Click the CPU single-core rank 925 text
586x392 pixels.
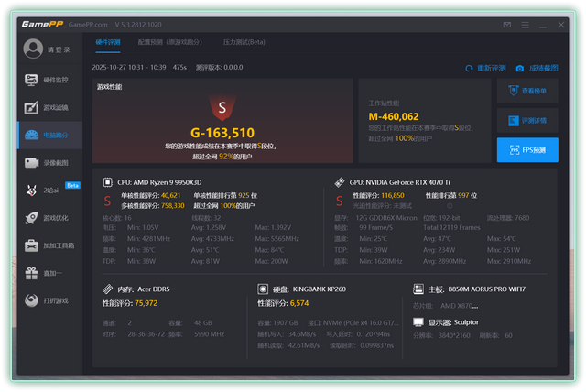coord(225,195)
